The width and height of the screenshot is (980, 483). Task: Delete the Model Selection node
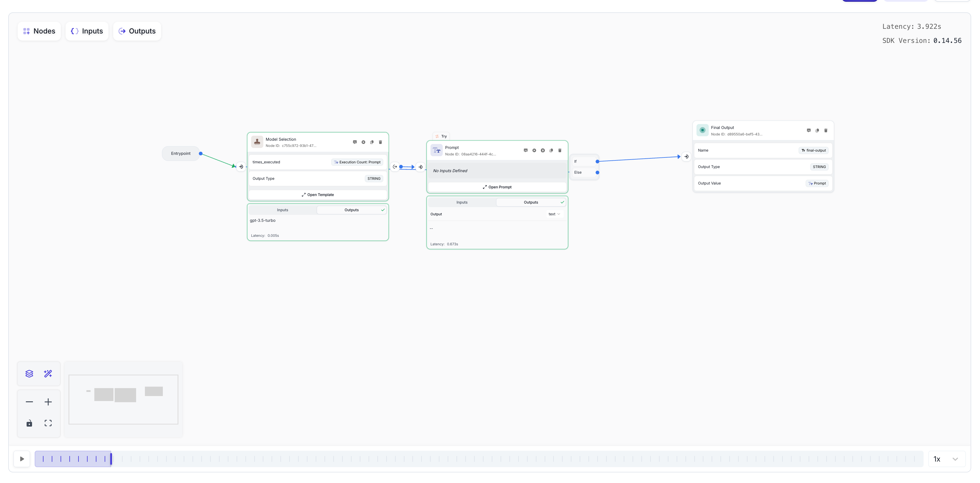coord(380,142)
